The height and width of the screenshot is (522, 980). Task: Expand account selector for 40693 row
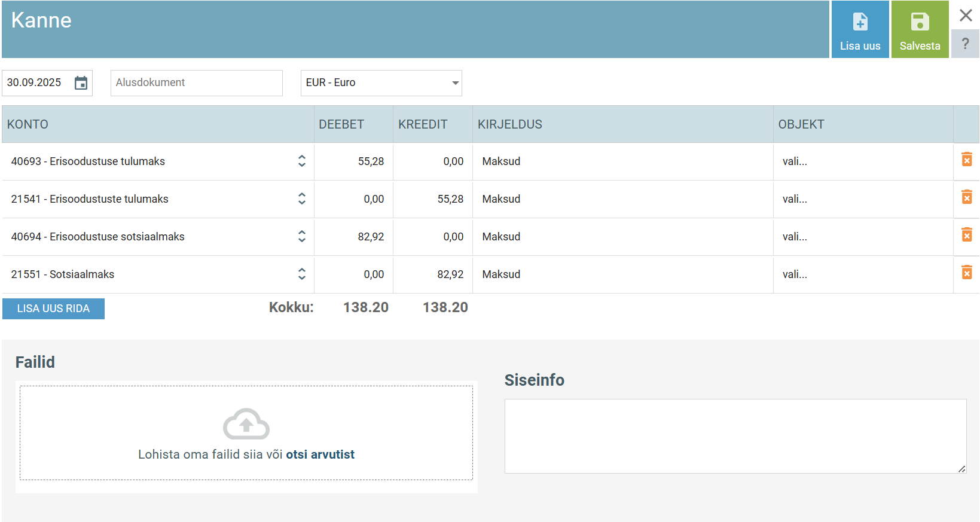302,161
